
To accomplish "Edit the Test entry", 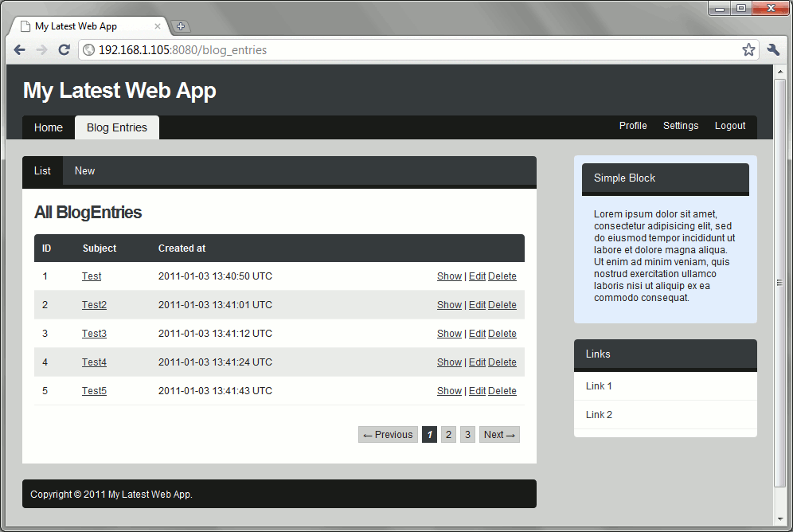I will tap(477, 276).
